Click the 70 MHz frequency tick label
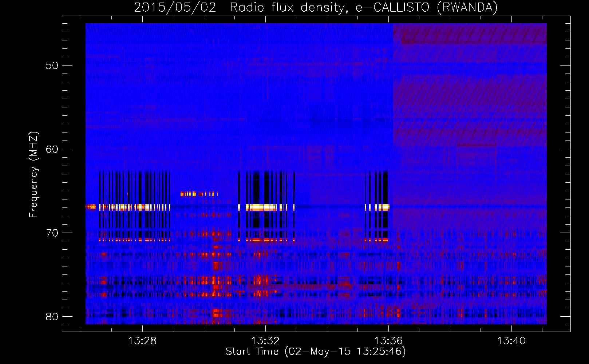589x364 pixels. [x=52, y=233]
